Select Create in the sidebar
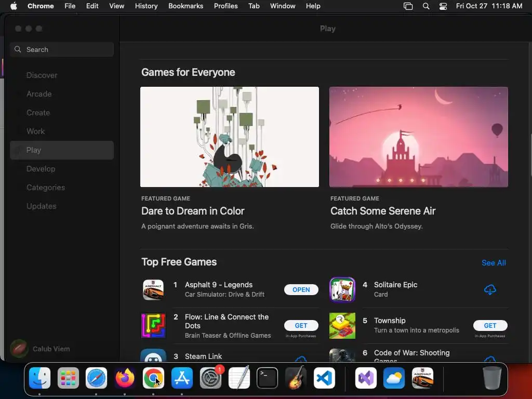This screenshot has height=399, width=532. tap(62, 113)
